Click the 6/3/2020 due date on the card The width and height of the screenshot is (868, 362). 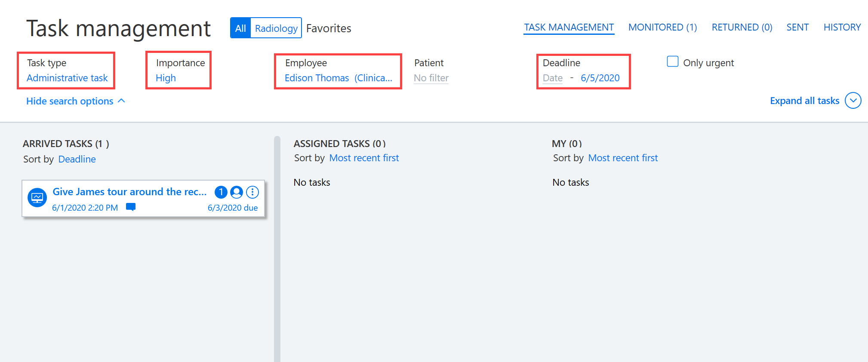coord(233,208)
